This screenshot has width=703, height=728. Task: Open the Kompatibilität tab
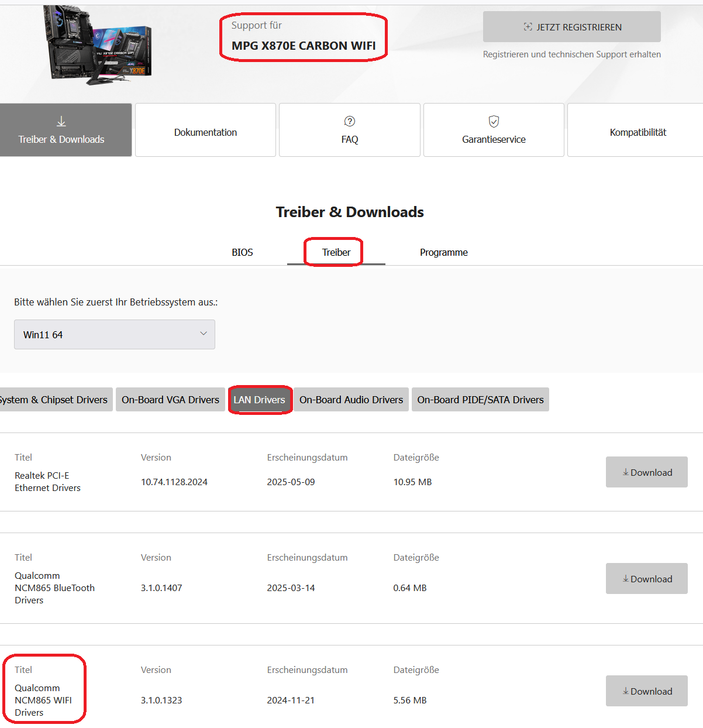click(636, 130)
